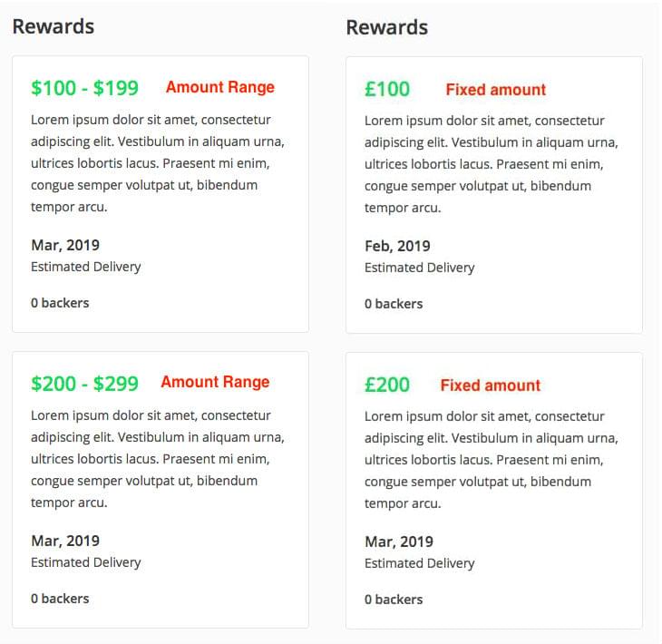
Task: Click Estimated Delivery in the £100 card
Action: coord(419,268)
